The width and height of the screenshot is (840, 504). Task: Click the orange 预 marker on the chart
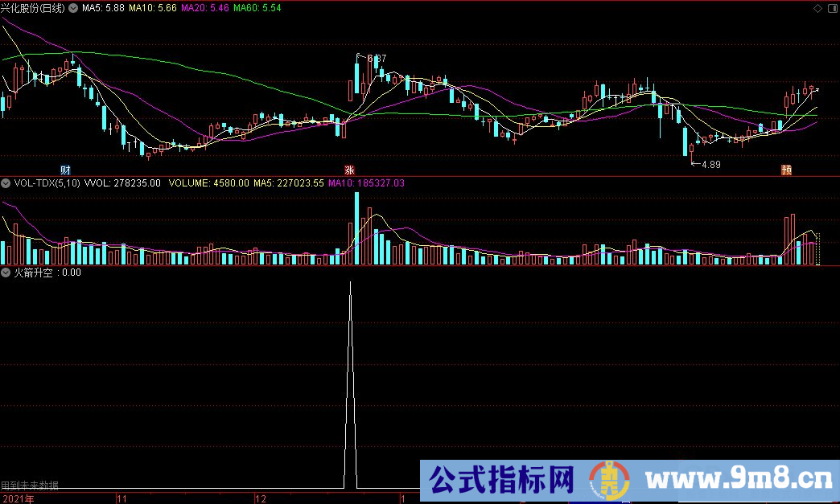786,170
